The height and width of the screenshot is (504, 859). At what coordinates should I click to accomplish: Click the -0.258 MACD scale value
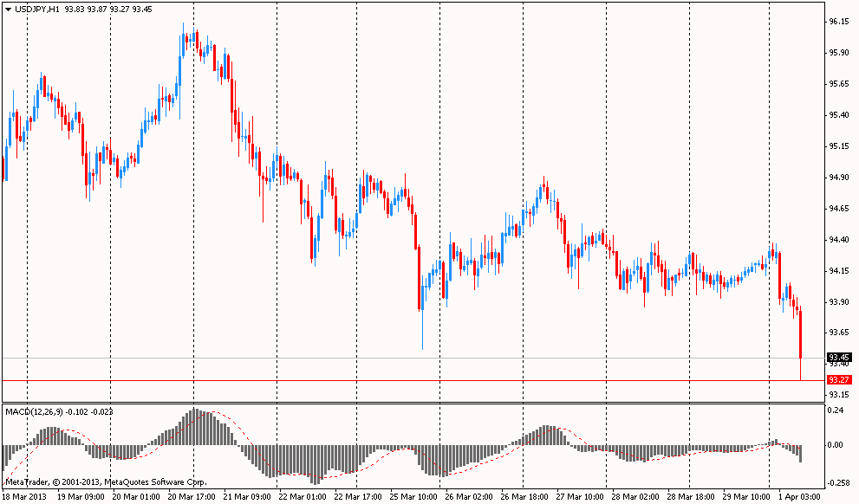click(x=837, y=483)
